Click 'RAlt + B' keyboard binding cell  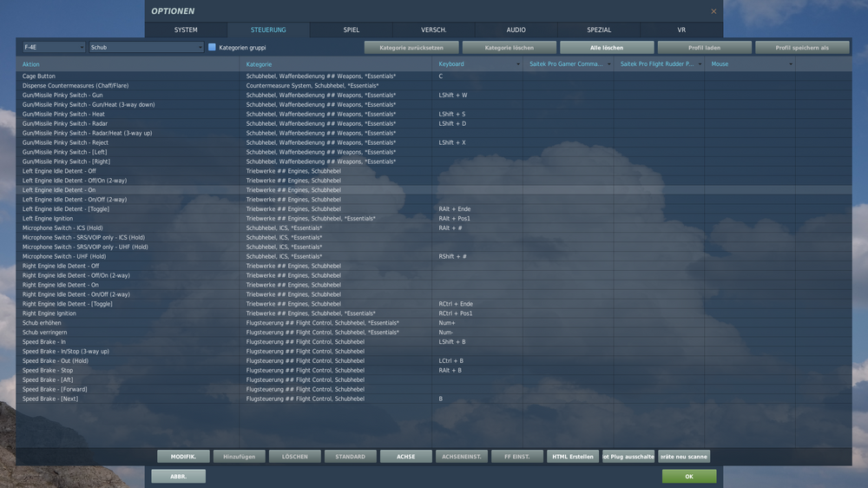pos(477,371)
